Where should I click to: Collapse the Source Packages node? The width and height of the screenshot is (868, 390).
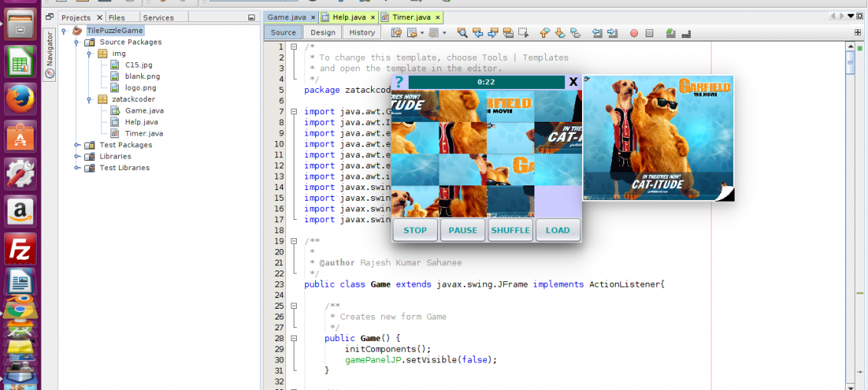77,42
